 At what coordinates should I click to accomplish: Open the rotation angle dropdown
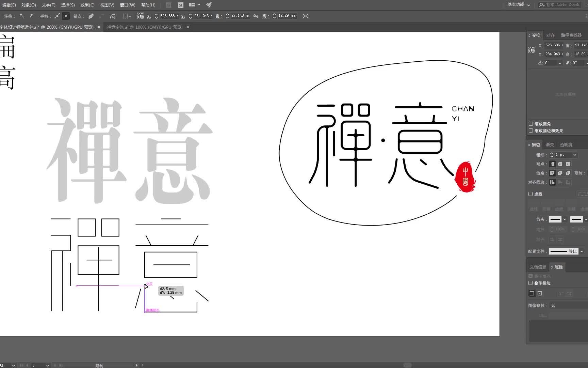pyautogui.click(x=560, y=63)
